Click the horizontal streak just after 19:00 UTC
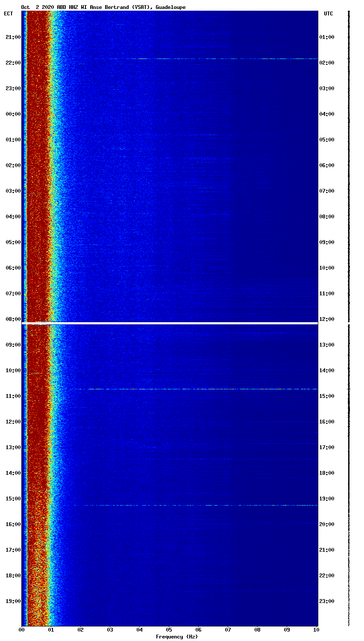Screen dimensions: 364x641 197,505
